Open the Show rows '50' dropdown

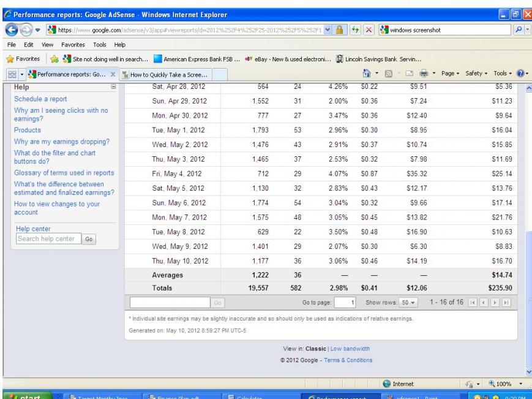click(x=408, y=302)
